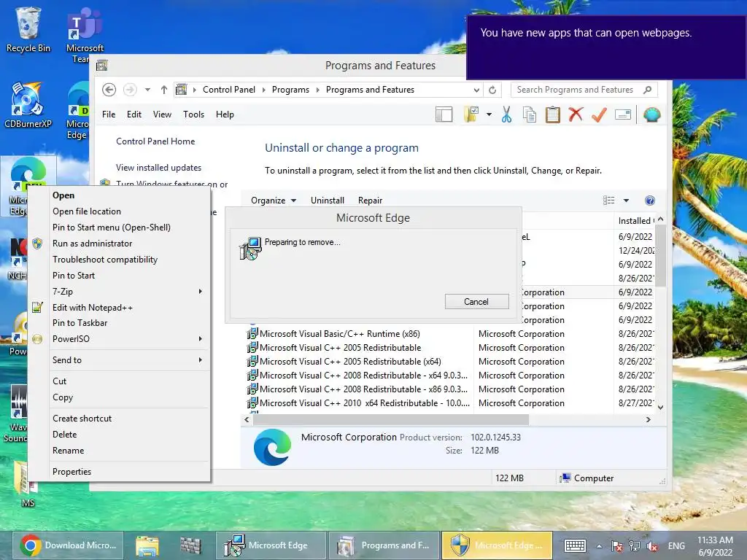
Task: Open the Microsoft Teams desktop shortcut
Action: (85, 35)
